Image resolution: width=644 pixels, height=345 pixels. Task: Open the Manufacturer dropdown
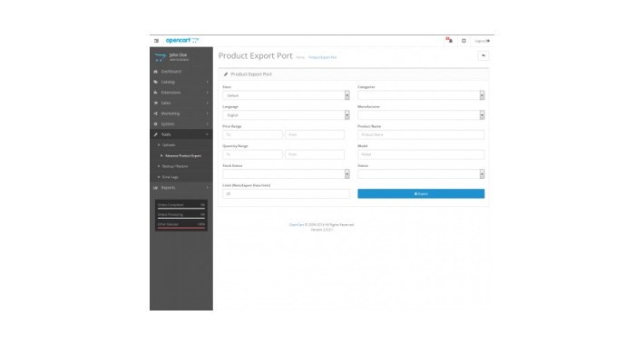[x=421, y=115]
